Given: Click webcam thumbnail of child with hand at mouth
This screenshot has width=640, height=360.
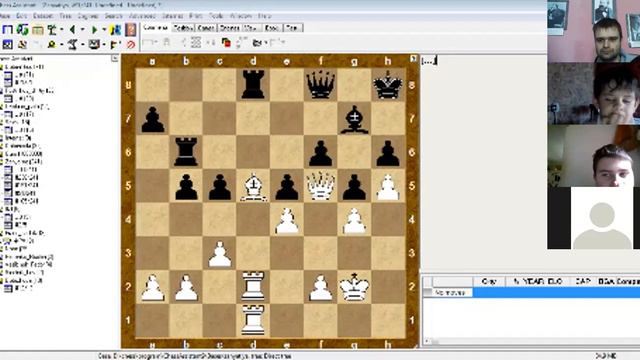Looking at the screenshot, I should (593, 93).
